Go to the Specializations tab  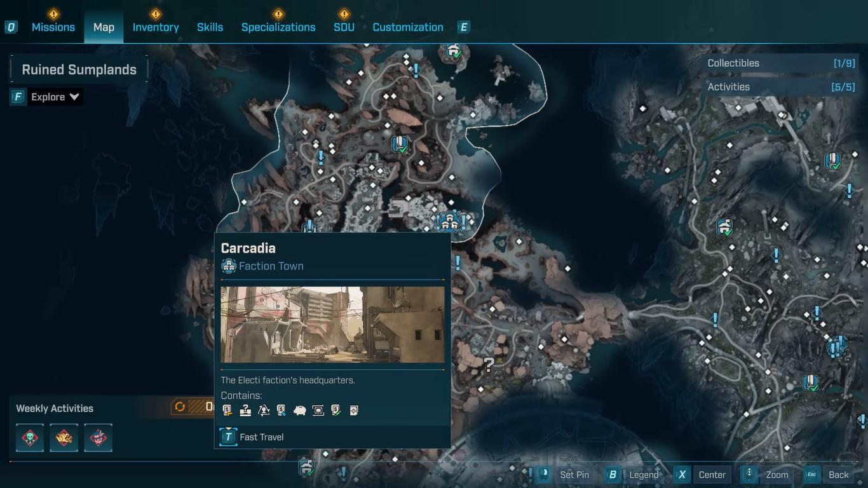pos(278,27)
